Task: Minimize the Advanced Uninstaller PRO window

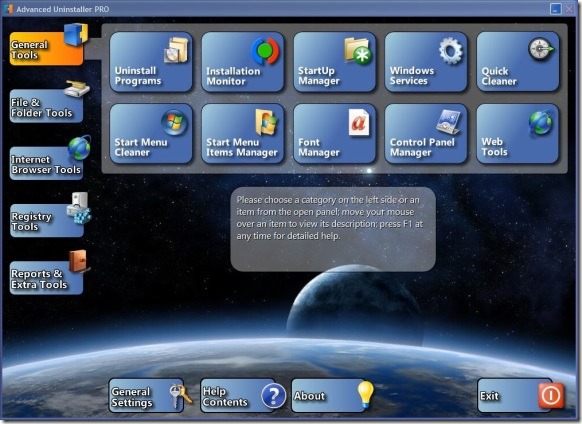Action: (x=556, y=9)
